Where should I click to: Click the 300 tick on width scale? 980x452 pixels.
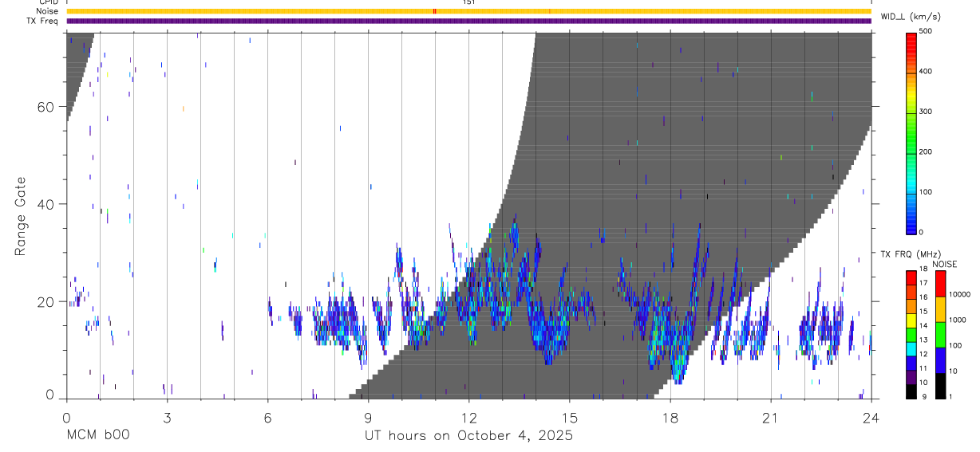pos(927,112)
